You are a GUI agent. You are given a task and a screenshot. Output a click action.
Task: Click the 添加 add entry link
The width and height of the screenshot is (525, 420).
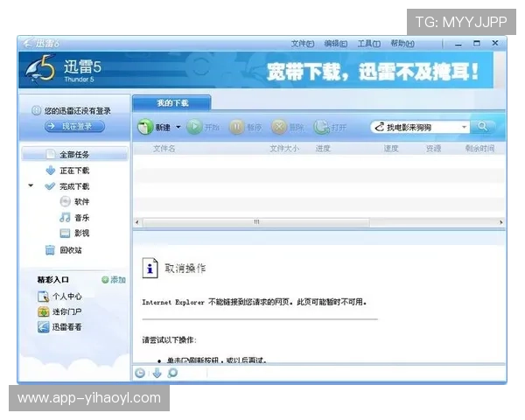114,280
